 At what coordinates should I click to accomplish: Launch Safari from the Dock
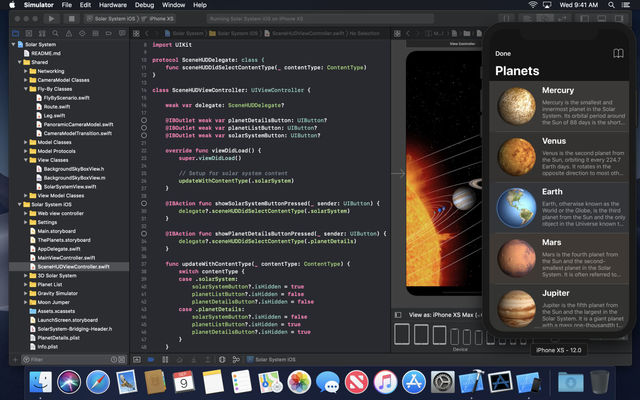98,382
